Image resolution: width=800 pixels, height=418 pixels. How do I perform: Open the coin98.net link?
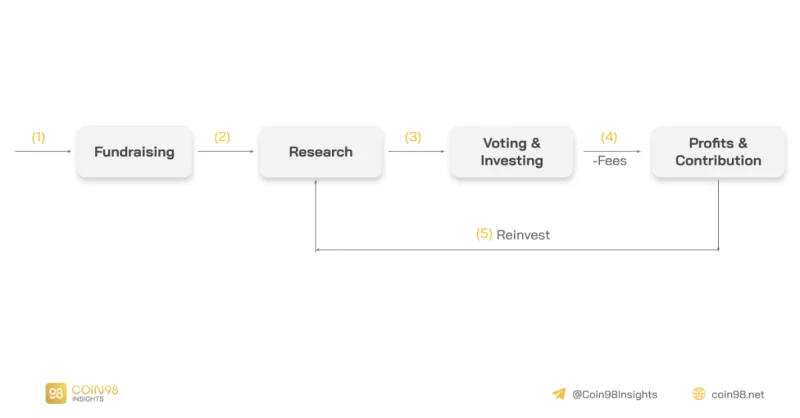[738, 395]
